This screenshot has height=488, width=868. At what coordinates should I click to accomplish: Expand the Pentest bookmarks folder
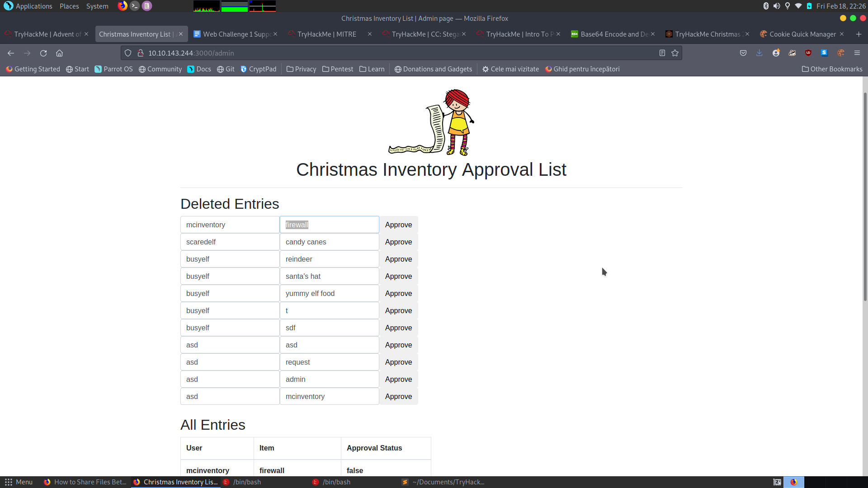pyautogui.click(x=337, y=69)
